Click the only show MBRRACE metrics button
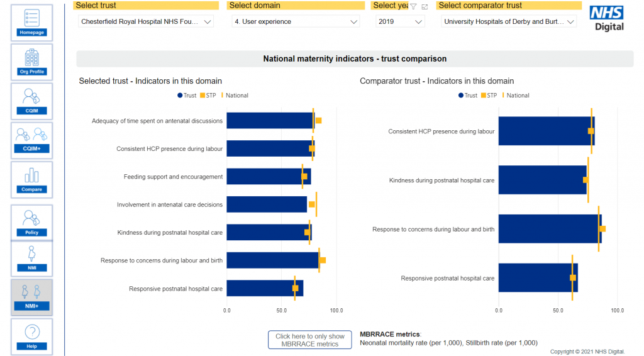The image size is (644, 356). [x=309, y=340]
